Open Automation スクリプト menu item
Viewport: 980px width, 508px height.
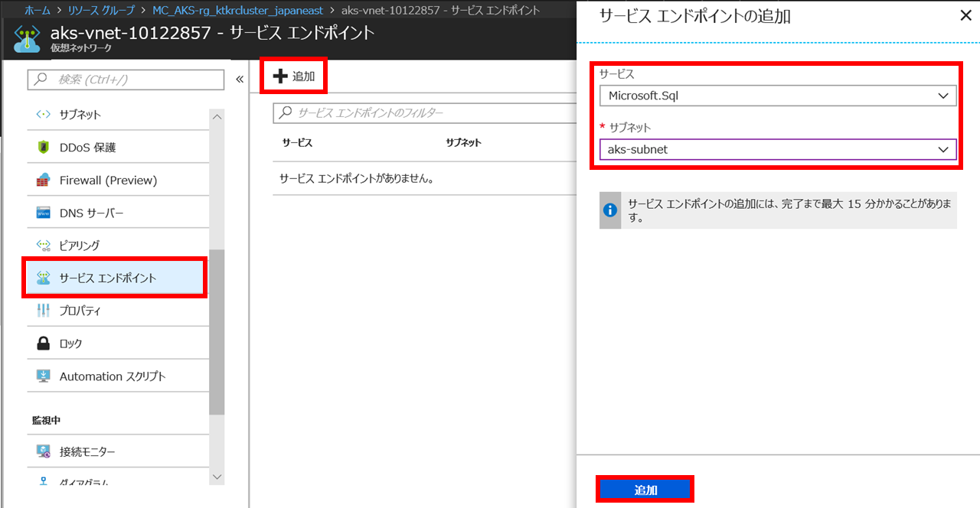[x=118, y=376]
